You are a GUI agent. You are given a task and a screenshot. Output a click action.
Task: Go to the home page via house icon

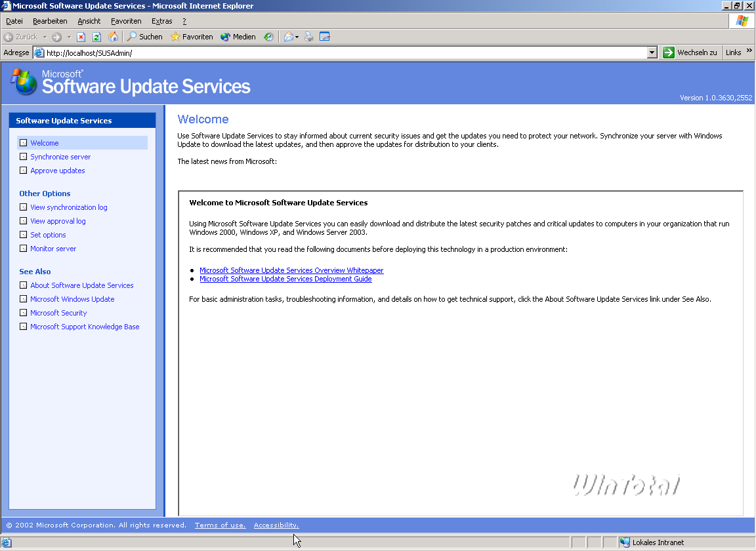tap(113, 37)
